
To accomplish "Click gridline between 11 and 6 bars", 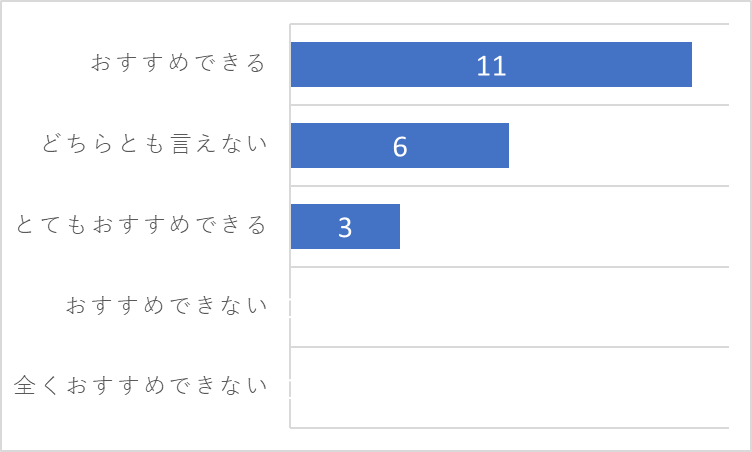I will click(x=509, y=105).
